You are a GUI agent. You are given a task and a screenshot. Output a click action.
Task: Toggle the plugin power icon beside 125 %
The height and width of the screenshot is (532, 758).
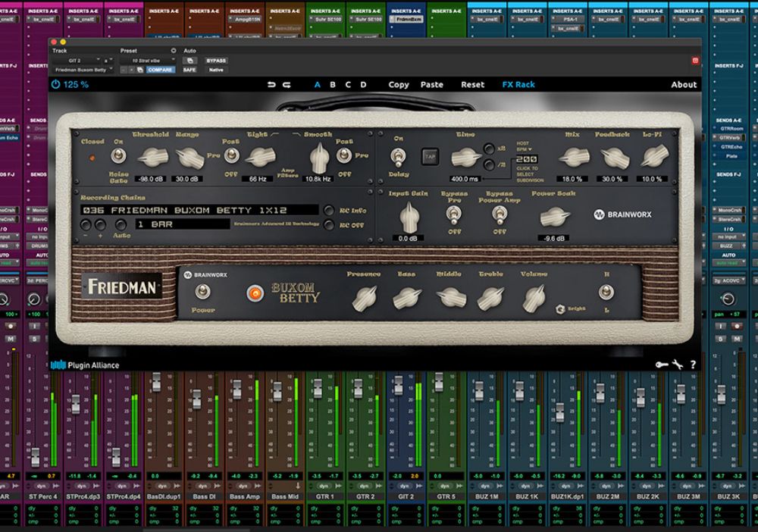tap(55, 85)
